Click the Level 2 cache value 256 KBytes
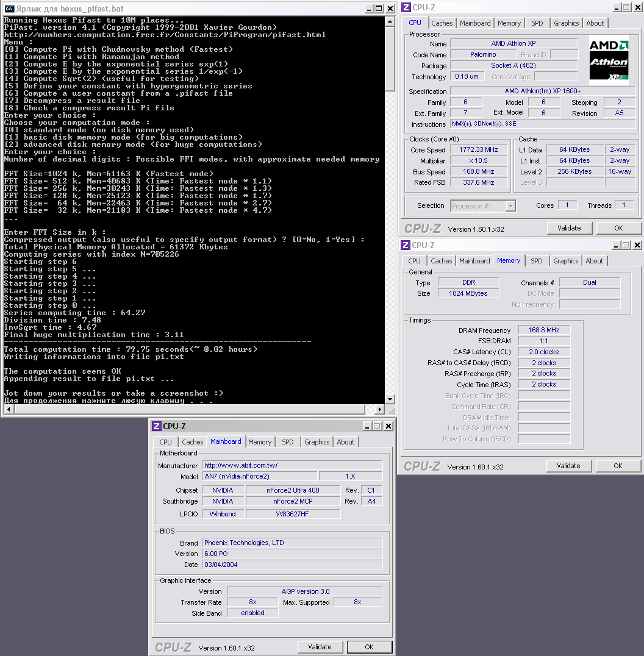Viewport: 644px width, 656px height. pos(574,171)
